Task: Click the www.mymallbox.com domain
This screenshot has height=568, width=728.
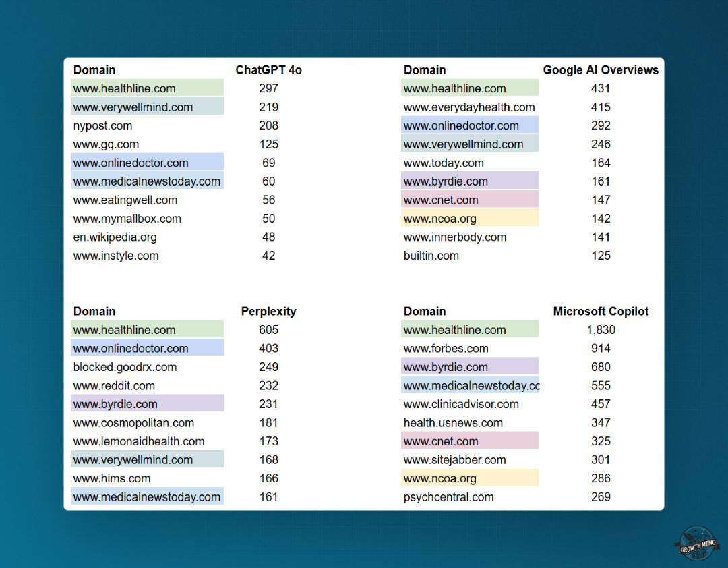Action: [127, 219]
